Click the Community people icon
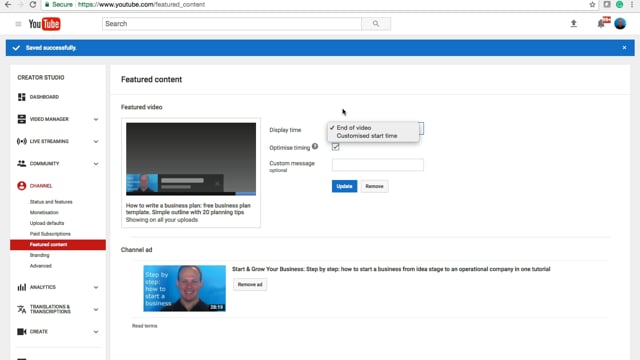Viewport: 640px width, 360px height. point(22,163)
